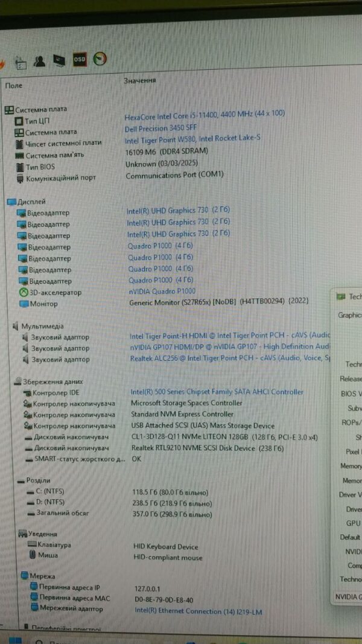Open the report wizard toolbar icon
Screen dimensions: 362x644
click(21, 62)
